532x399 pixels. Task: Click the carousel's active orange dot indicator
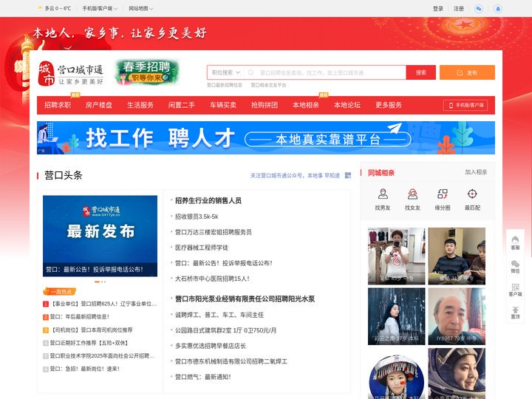(x=97, y=282)
